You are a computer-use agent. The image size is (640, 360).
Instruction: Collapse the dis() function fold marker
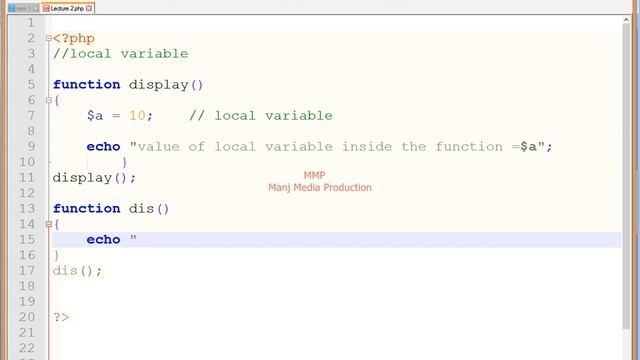tap(49, 224)
